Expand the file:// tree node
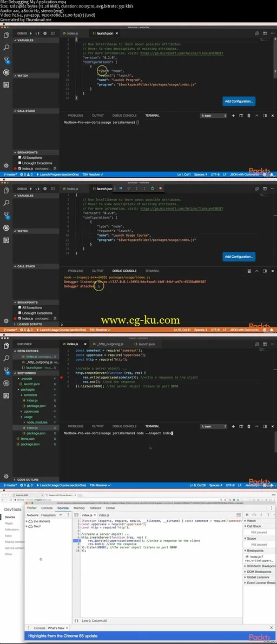The width and height of the screenshot is (277, 644). pos(27,526)
